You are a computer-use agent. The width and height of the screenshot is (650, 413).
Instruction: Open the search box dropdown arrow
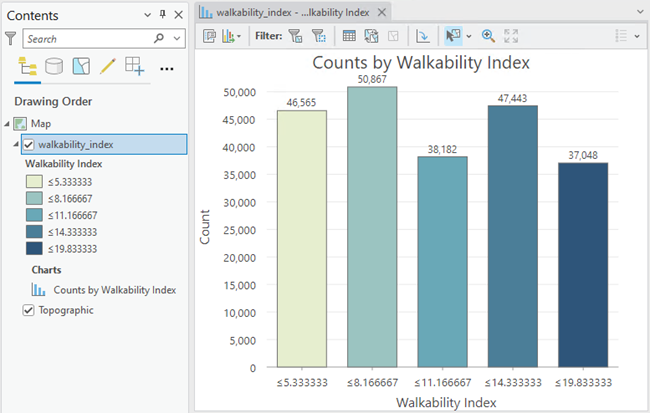pyautogui.click(x=177, y=39)
